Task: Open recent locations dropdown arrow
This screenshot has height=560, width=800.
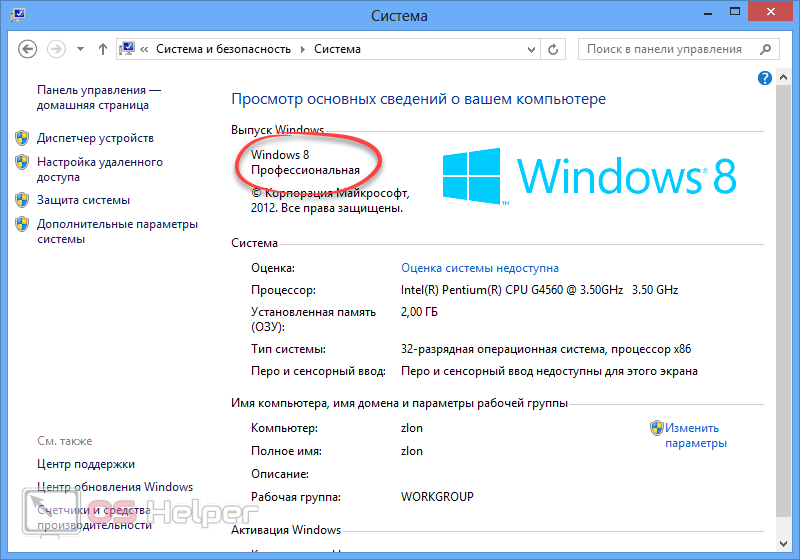Action: 80,49
